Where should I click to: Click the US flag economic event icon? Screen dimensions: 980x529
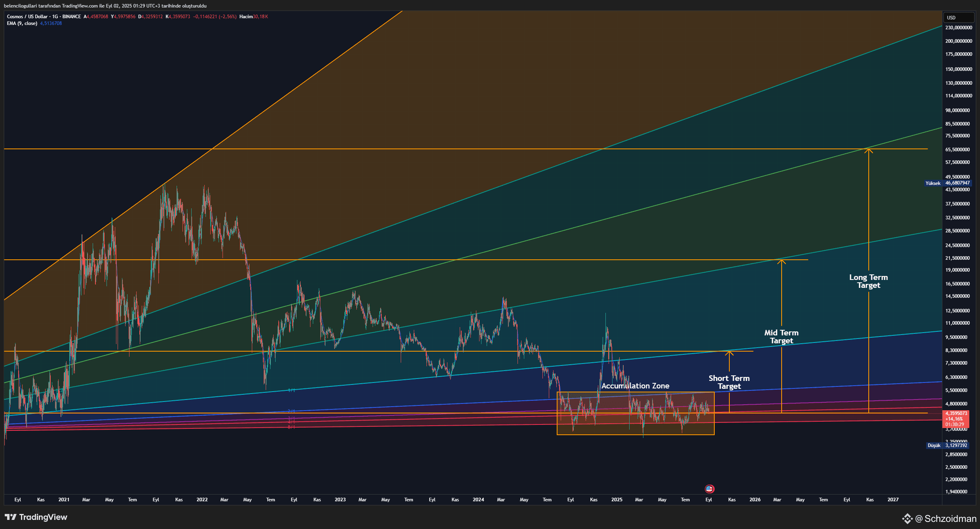click(x=709, y=489)
